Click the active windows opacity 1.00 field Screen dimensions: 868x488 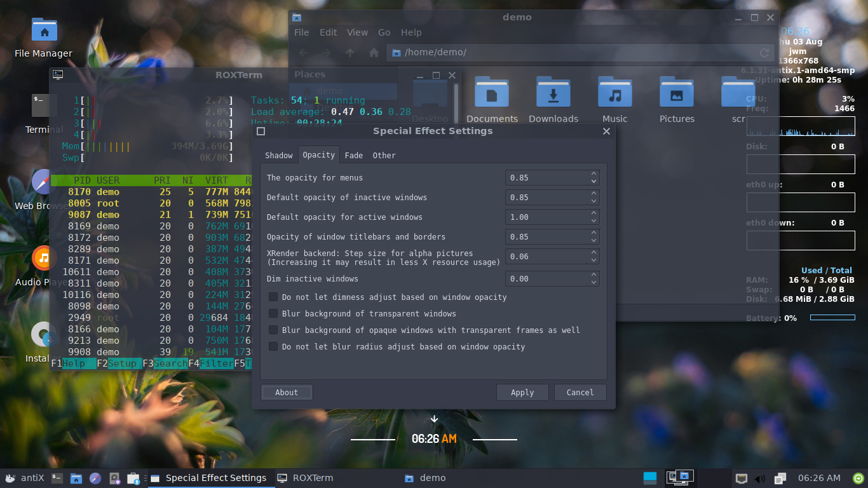click(x=547, y=217)
